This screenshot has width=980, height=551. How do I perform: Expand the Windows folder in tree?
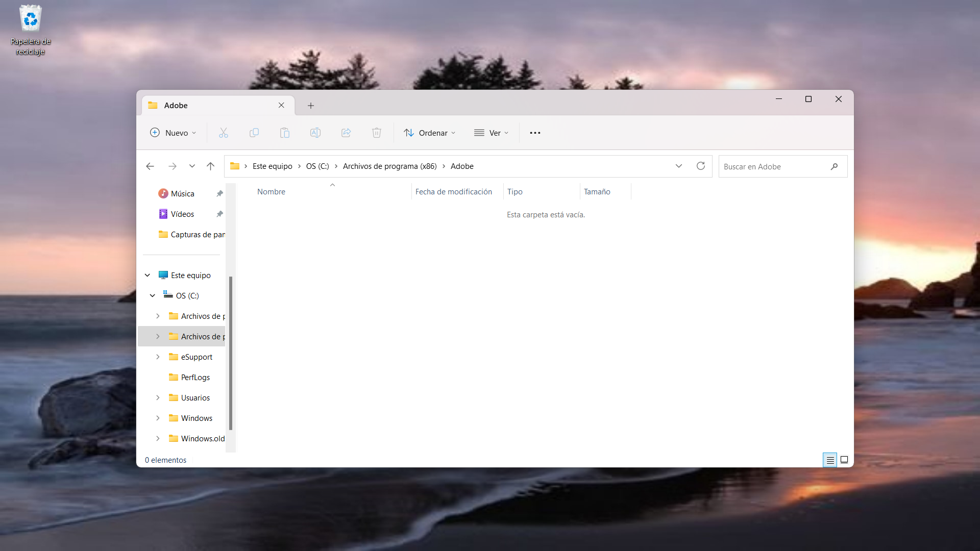[158, 418]
